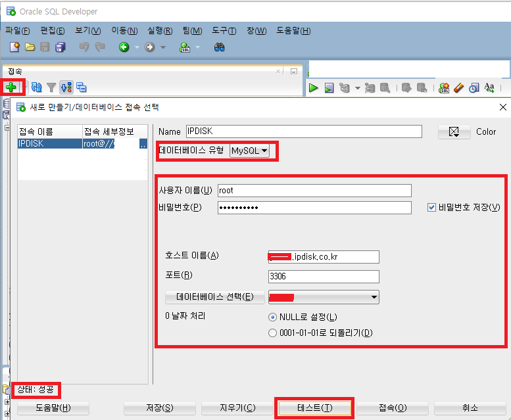This screenshot has height=420, width=511.
Task: Open the MySQL database type dropdown
Action: click(250, 151)
